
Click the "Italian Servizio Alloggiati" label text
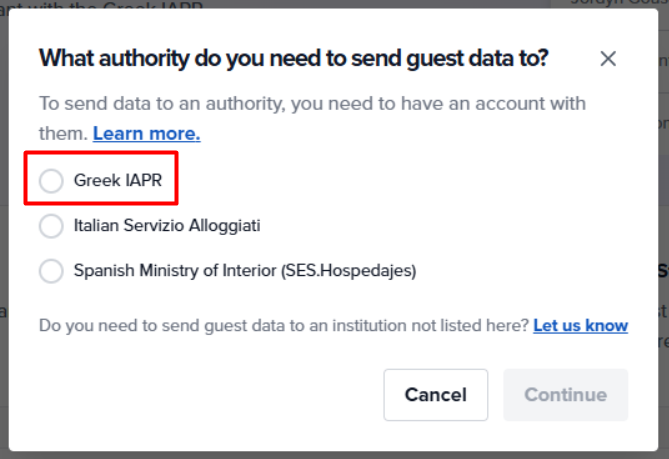[167, 226]
